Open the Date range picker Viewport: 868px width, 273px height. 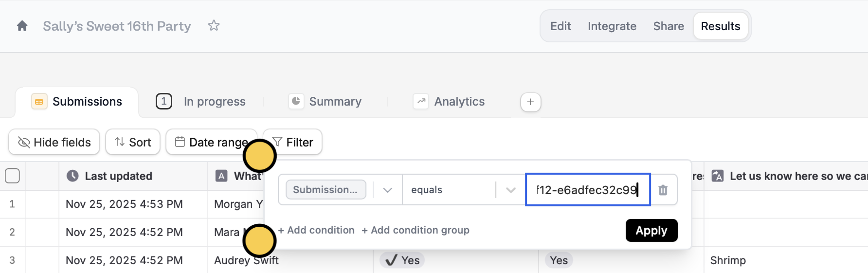point(211,142)
